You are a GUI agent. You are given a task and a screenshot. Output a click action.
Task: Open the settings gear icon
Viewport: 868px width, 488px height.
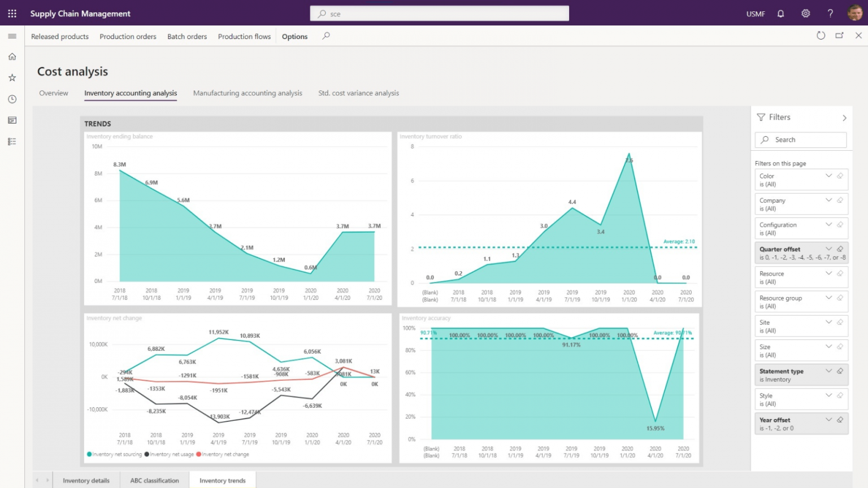point(805,14)
